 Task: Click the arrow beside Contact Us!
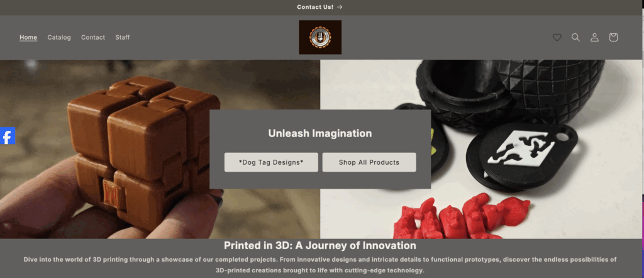tap(339, 7)
